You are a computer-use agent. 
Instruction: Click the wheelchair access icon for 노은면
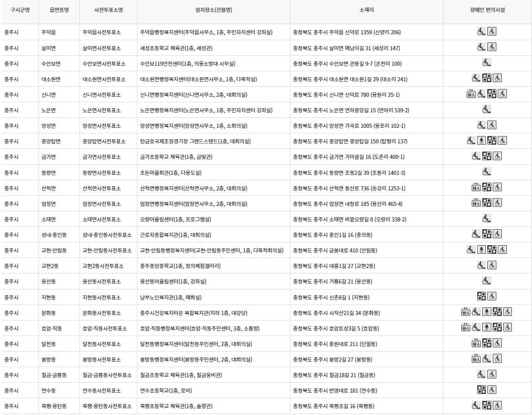[486, 110]
